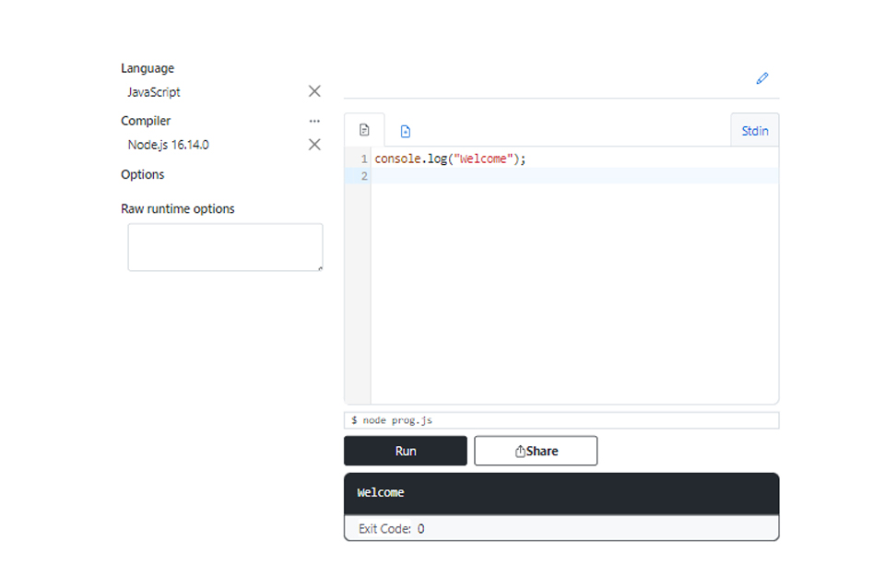Click the Run button

(406, 451)
